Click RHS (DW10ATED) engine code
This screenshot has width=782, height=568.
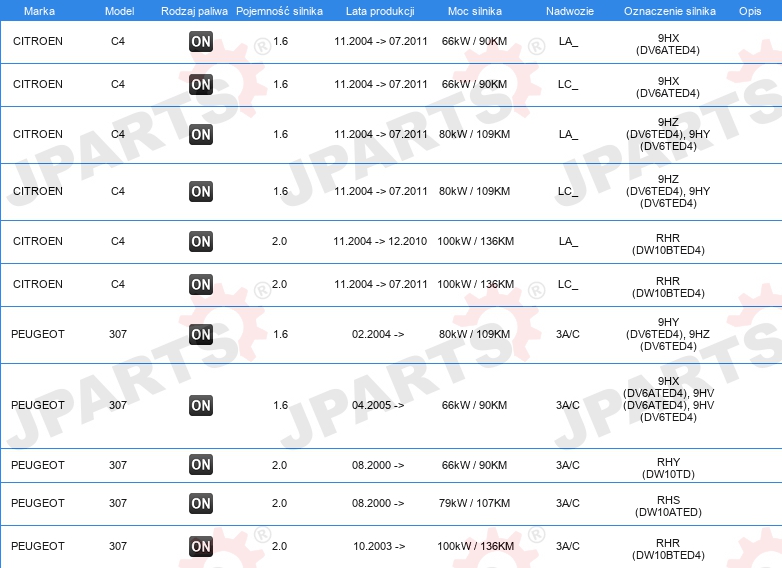pyautogui.click(x=668, y=506)
